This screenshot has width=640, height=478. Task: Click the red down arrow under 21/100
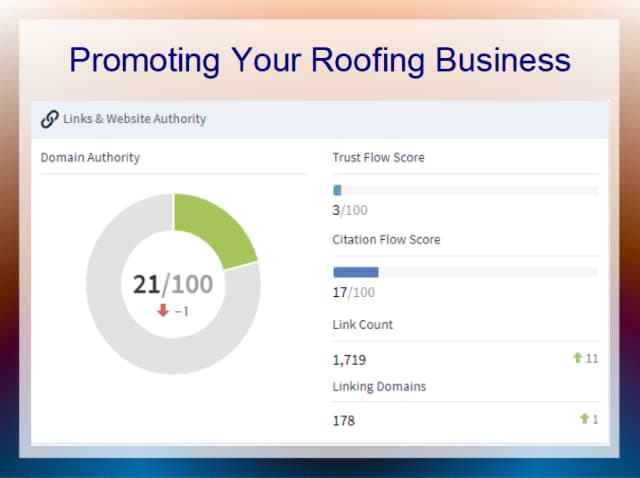[163, 311]
